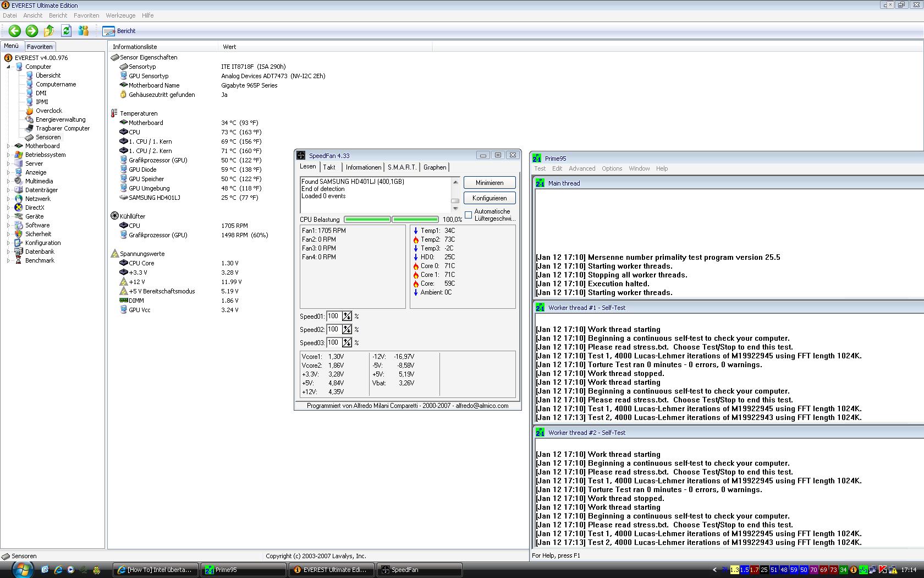Switch to the SpeedFan taskbar button
Image resolution: width=924 pixels, height=578 pixels.
coord(420,570)
